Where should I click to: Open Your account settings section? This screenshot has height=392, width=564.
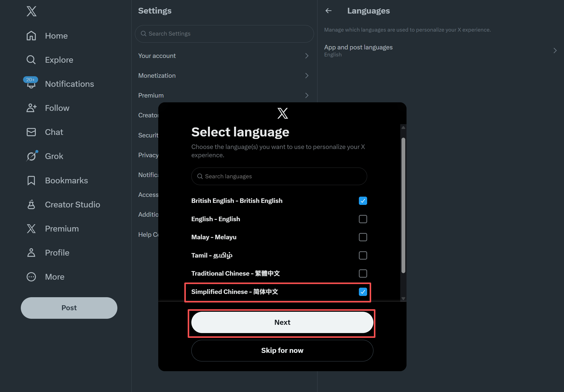(x=224, y=56)
